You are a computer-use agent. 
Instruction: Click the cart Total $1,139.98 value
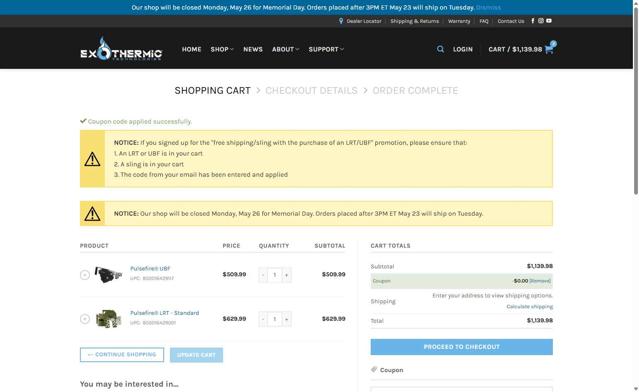coord(540,320)
